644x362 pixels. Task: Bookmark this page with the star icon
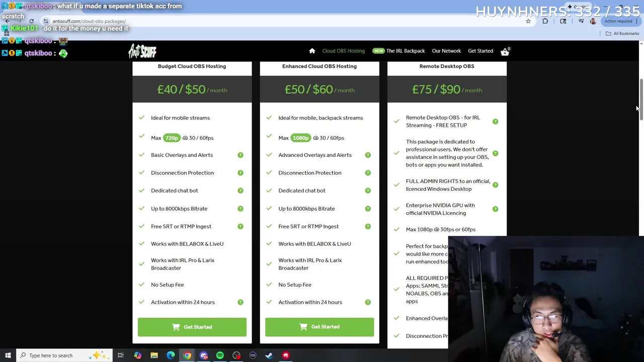tap(528, 21)
